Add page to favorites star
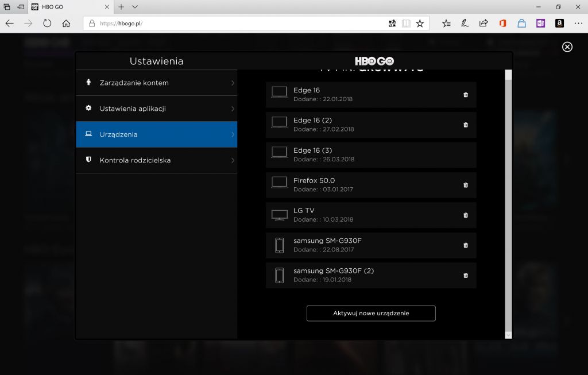This screenshot has height=375, width=588. pyautogui.click(x=420, y=23)
